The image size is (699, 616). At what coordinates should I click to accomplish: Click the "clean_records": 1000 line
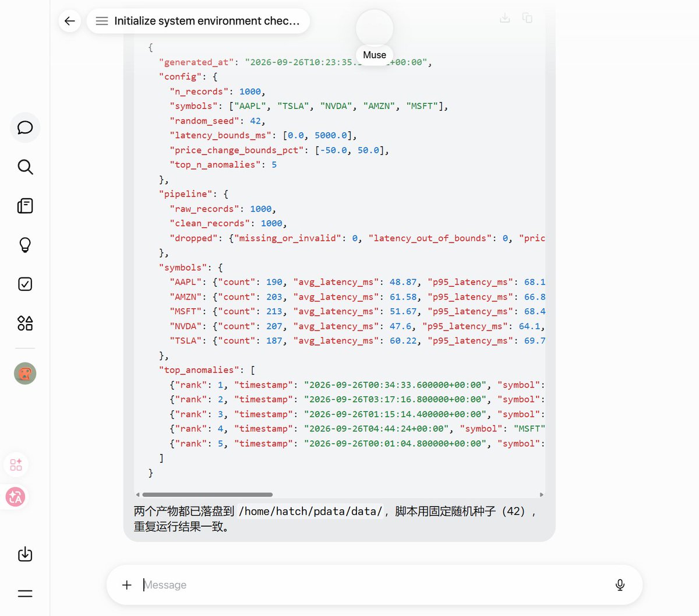228,223
